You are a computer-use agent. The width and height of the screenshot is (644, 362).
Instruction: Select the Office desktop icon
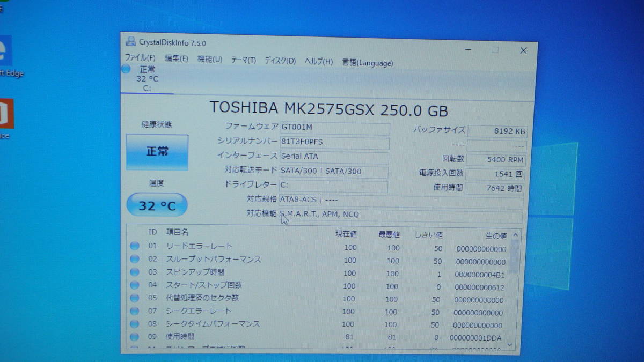point(6,119)
